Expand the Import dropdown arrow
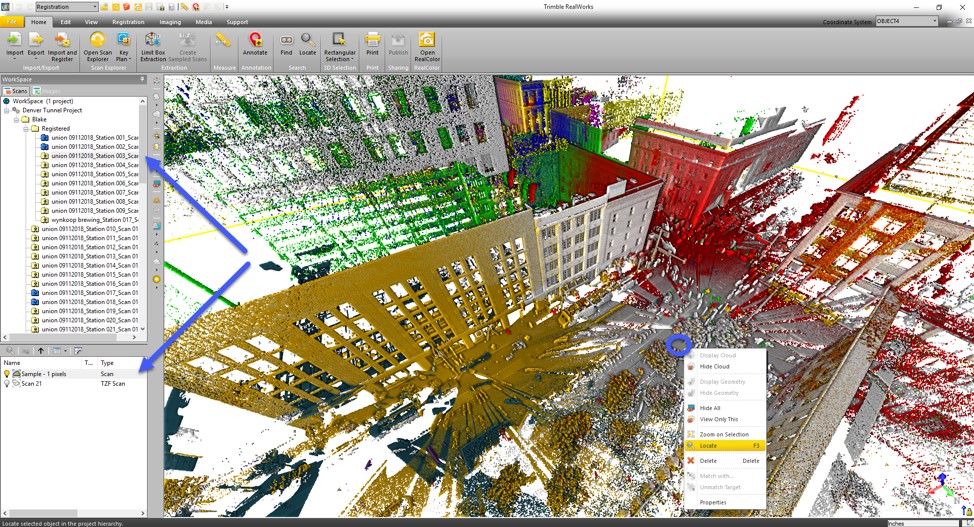 tap(14, 59)
